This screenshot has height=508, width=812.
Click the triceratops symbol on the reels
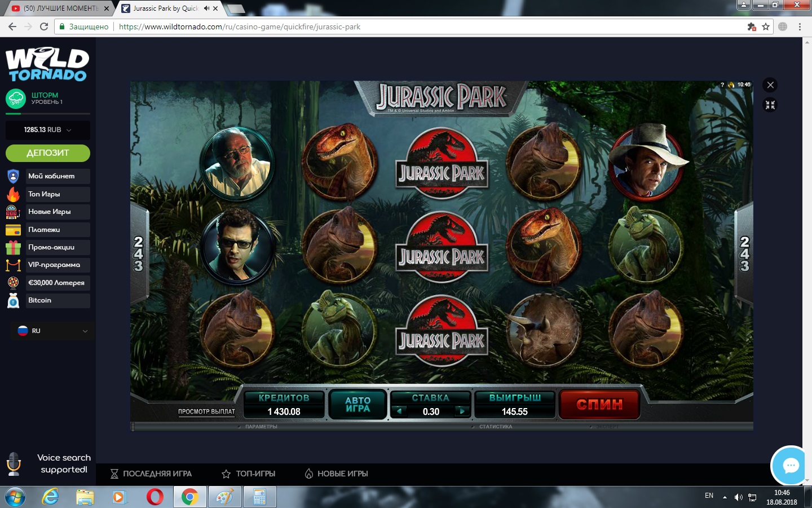point(544,330)
